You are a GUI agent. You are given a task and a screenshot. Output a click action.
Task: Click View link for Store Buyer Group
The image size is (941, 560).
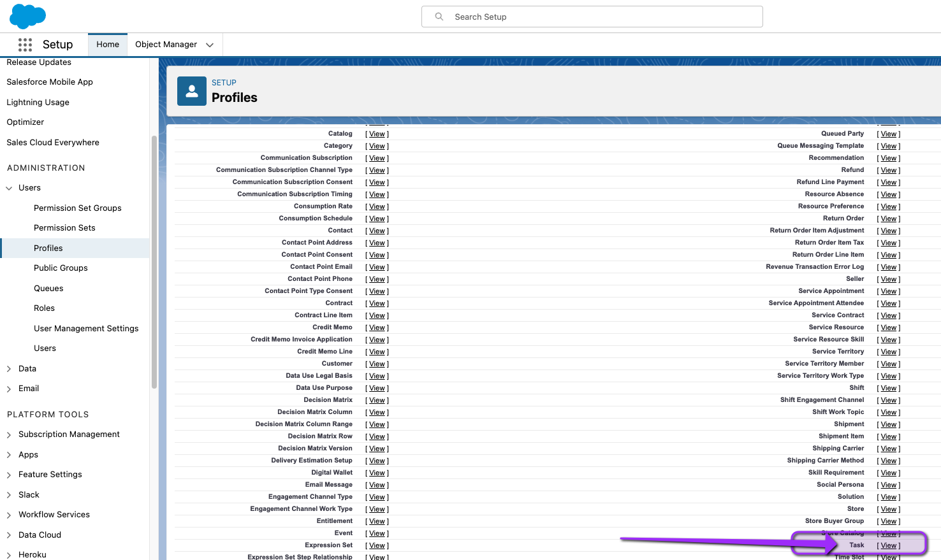coord(889,521)
